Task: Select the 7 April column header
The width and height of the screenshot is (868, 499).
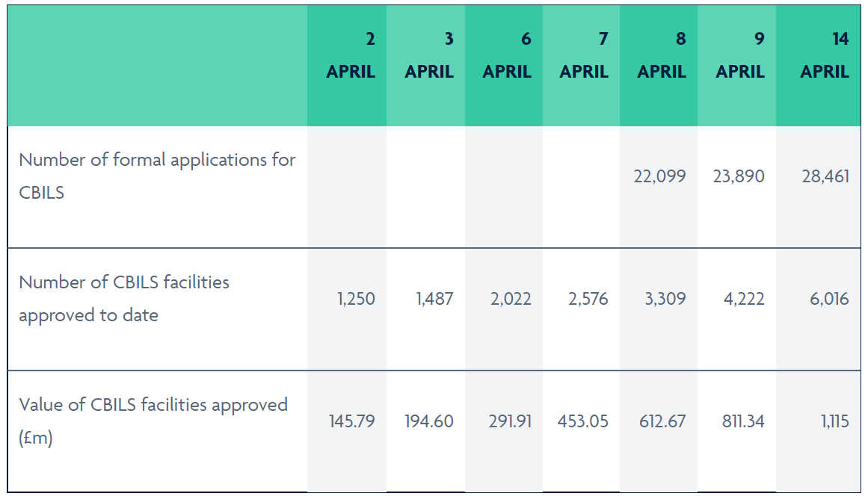Action: pyautogui.click(x=584, y=56)
